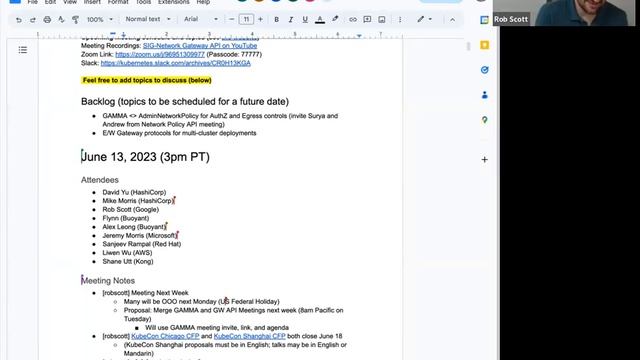Click the Undo icon in the toolbar
This screenshot has height=360, width=640.
(19, 20)
